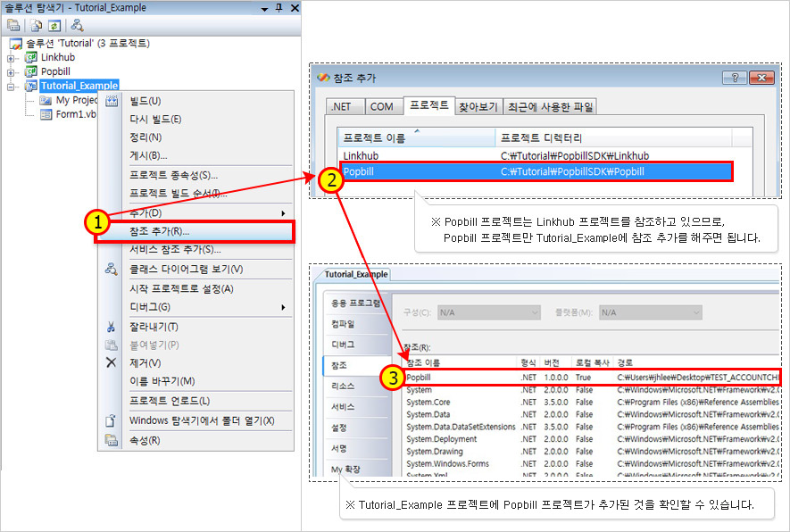Click the help button in 참조 추가 dialog
790x532 pixels.
(735, 78)
